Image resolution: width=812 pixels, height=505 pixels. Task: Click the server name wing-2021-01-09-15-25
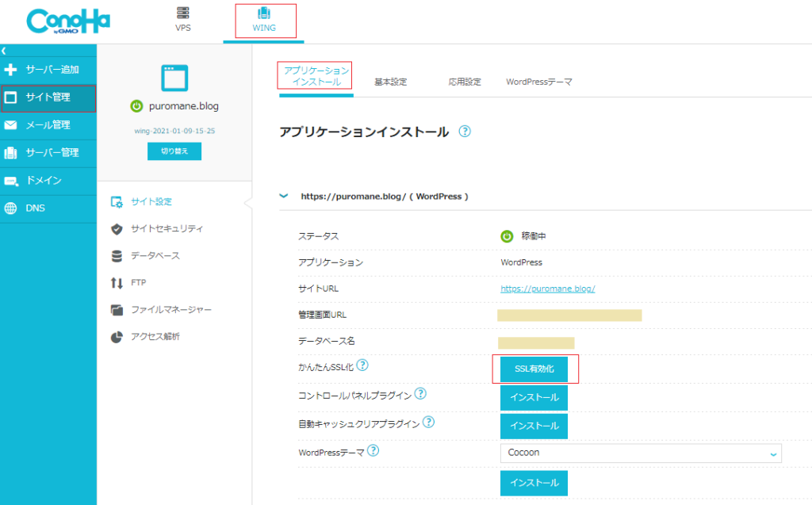point(174,131)
